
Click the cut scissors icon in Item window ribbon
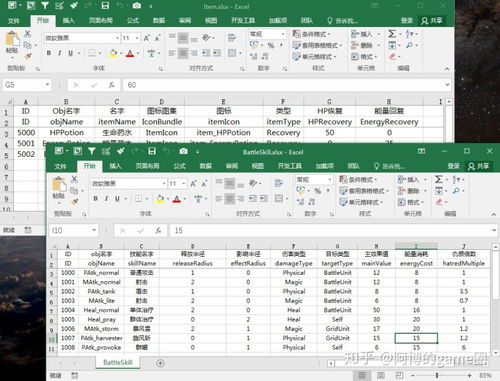click(x=27, y=34)
